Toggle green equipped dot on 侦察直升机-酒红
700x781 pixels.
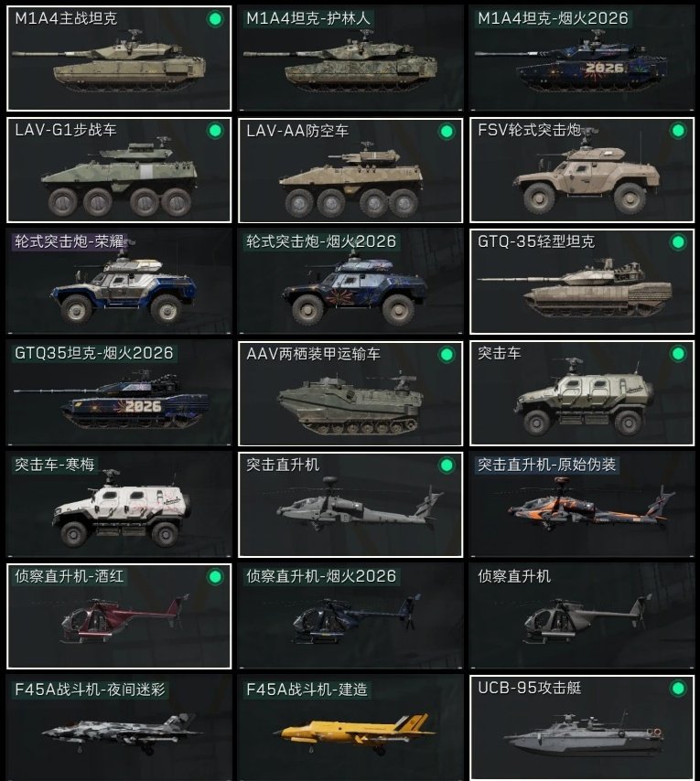[x=215, y=577]
